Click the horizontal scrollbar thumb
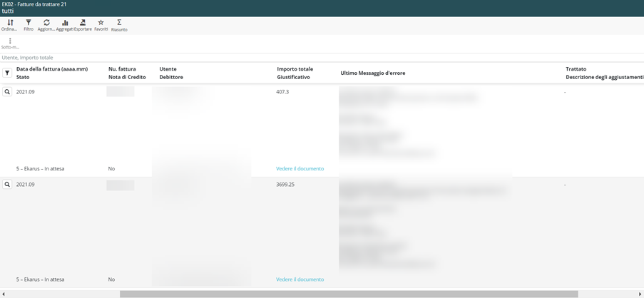644x298 pixels. click(348, 294)
